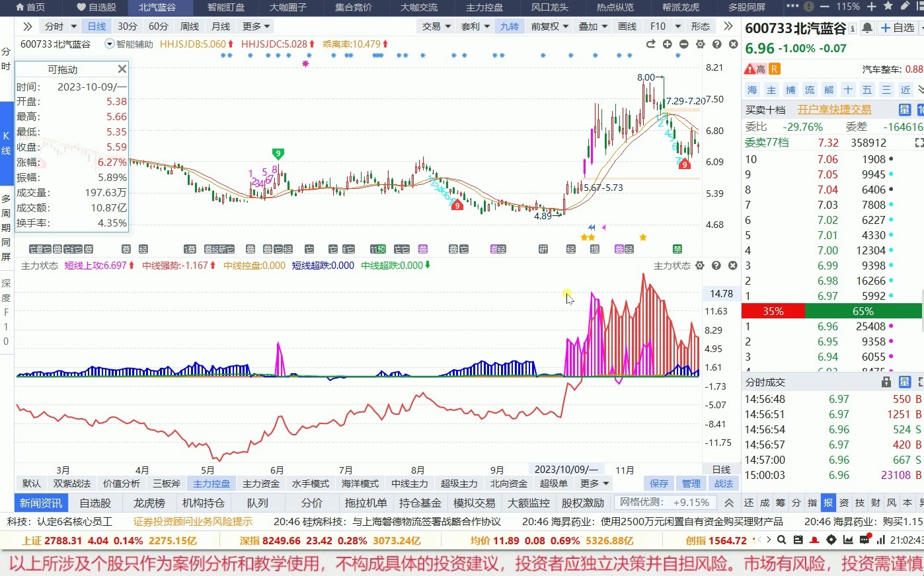Close the 可拖动 data tooltip panel
Screen dimensions: 924x576
click(122, 69)
